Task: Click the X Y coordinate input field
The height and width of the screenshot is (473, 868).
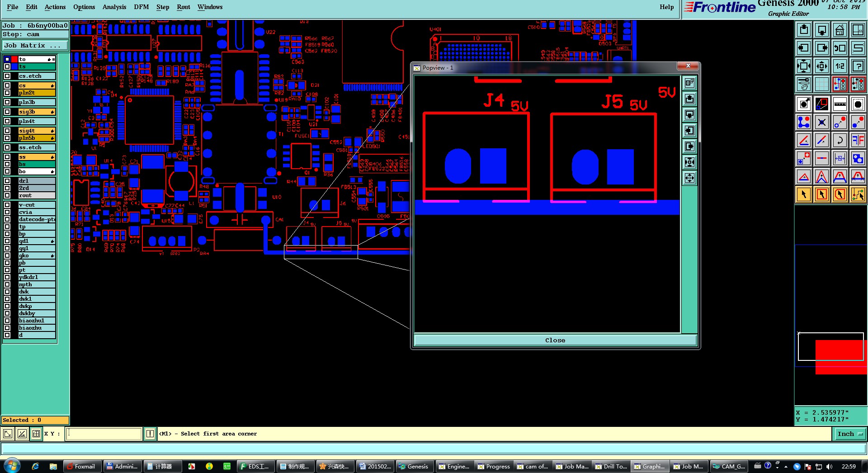Action: [x=104, y=434]
